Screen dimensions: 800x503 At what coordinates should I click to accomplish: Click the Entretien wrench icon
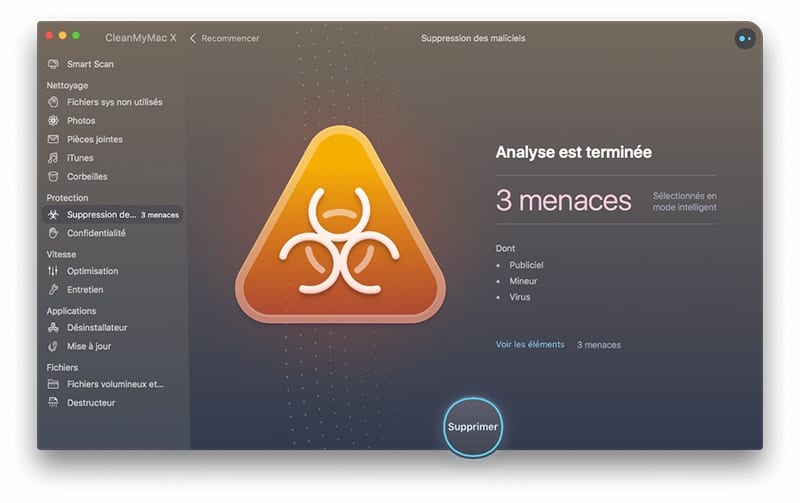(53, 290)
